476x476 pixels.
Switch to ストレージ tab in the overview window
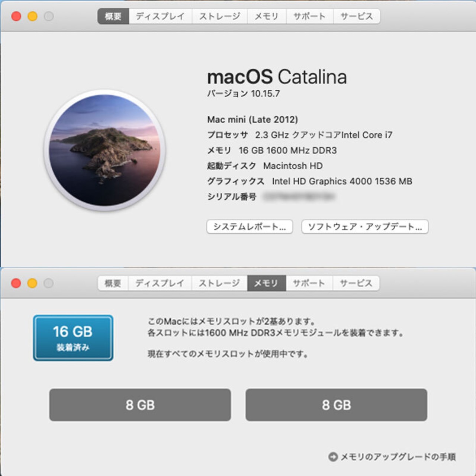pos(219,16)
